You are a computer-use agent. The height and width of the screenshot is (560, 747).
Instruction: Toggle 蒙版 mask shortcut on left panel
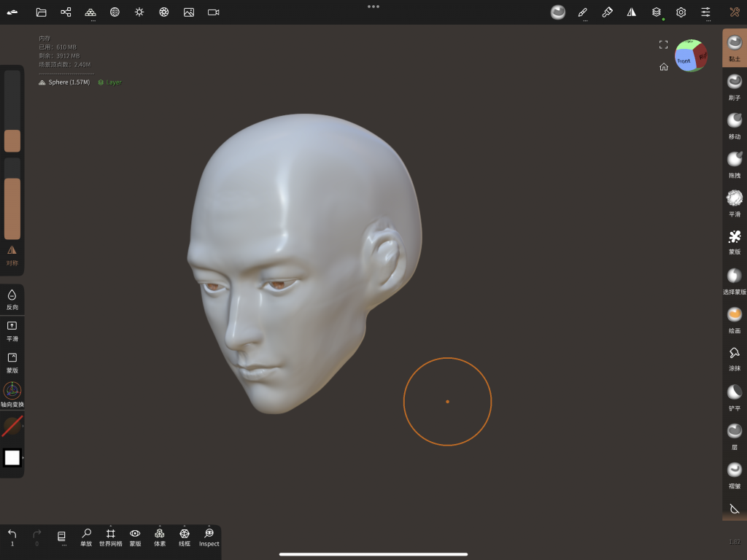point(12,363)
